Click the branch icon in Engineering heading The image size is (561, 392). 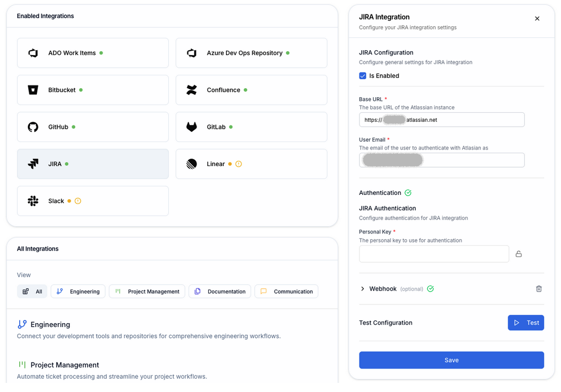point(22,324)
